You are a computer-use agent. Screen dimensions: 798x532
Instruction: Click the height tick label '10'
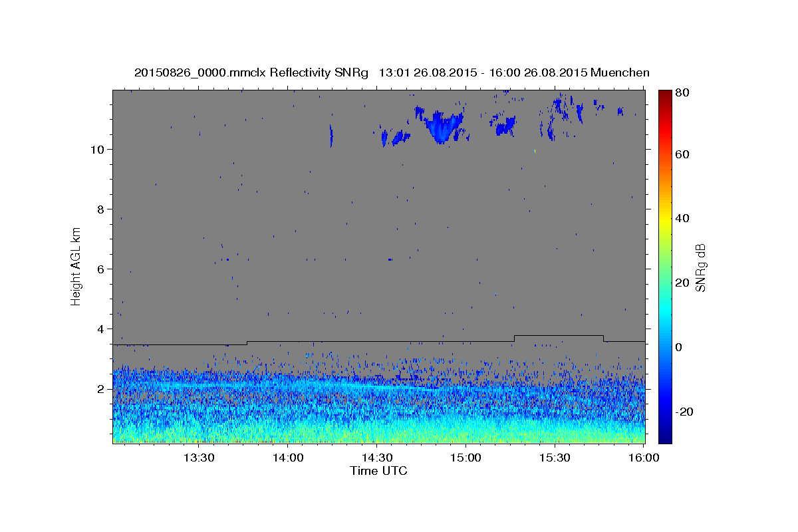[98, 149]
